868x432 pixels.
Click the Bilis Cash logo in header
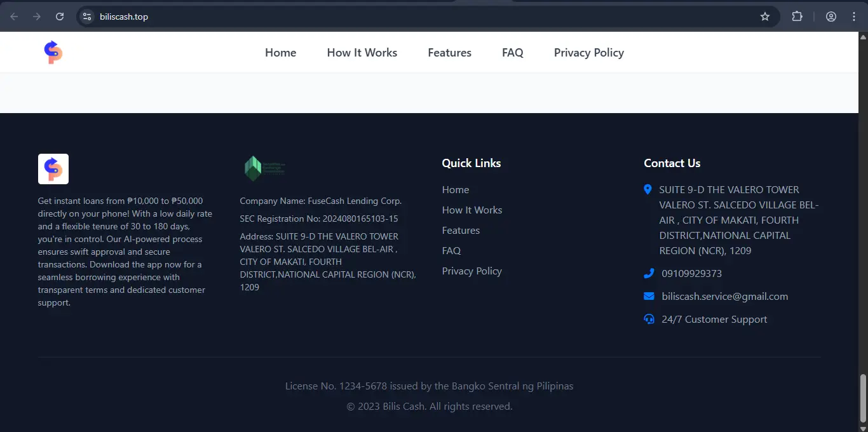53,52
